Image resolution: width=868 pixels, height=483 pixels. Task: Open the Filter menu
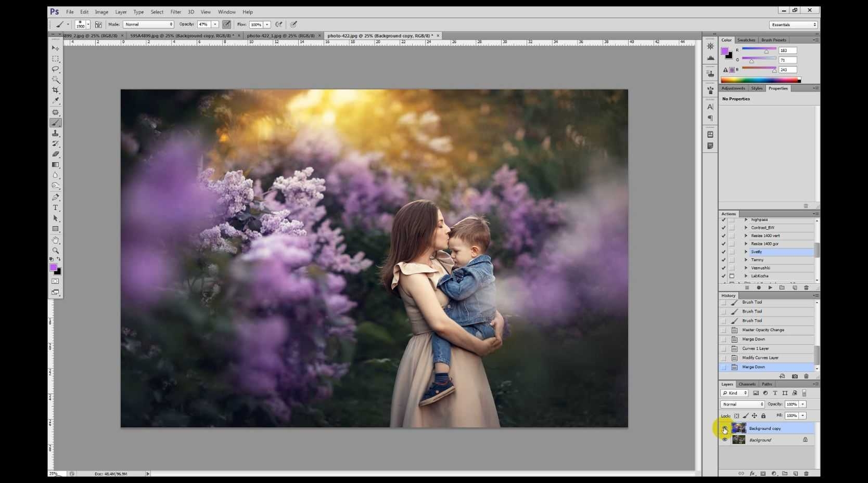[176, 12]
